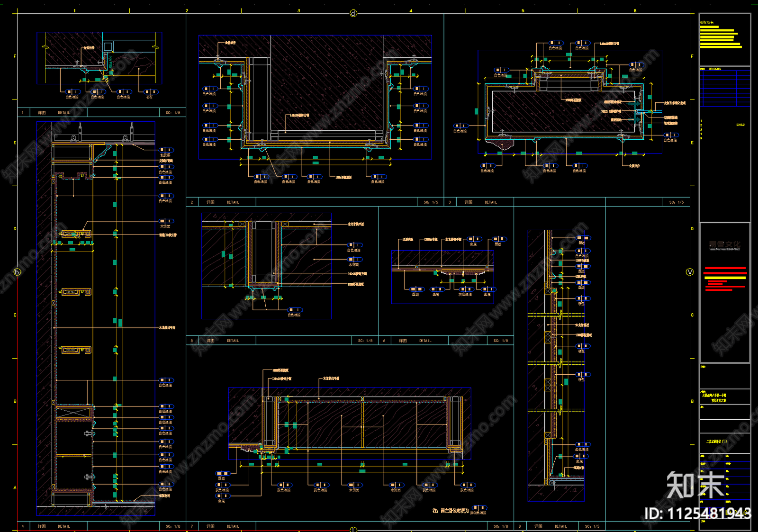Screen dimensions: 758x532
Task: Click the '版权所有' heading in title block
Action: [x=707, y=22]
